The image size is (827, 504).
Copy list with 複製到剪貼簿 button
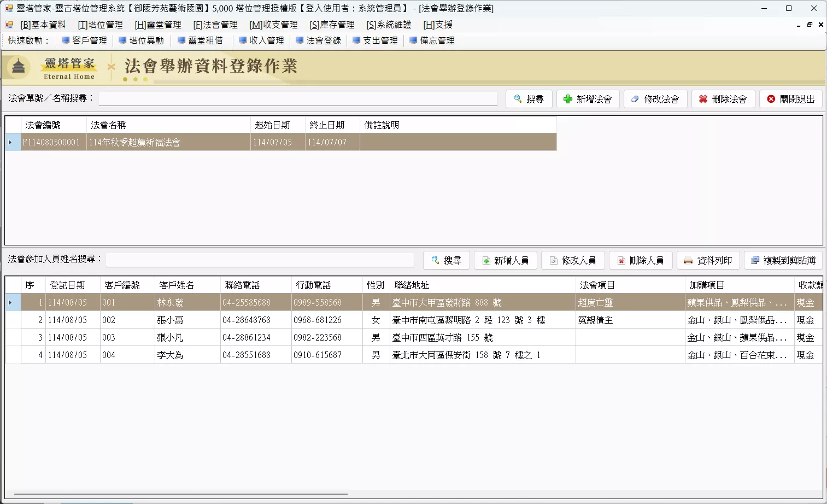783,260
